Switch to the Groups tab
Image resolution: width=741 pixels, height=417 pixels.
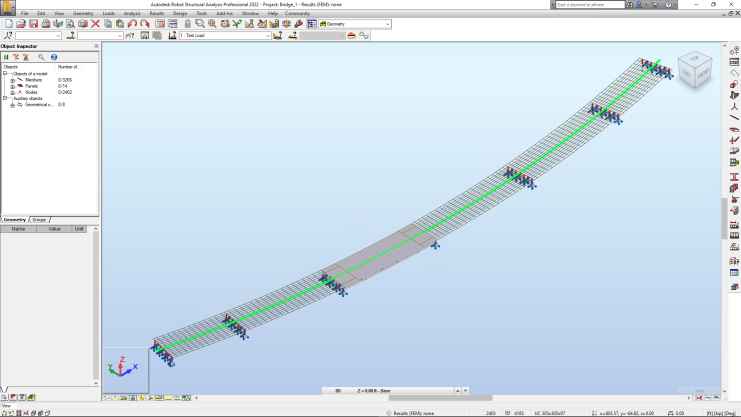tap(39, 219)
